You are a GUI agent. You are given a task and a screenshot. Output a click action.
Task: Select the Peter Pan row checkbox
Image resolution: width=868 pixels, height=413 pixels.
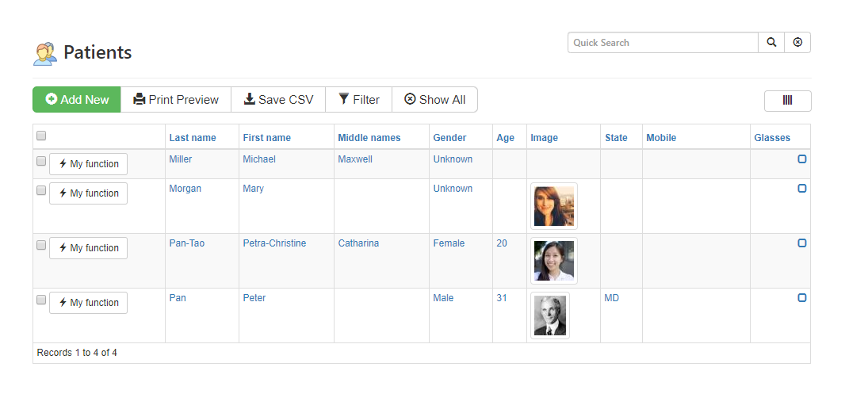41,300
